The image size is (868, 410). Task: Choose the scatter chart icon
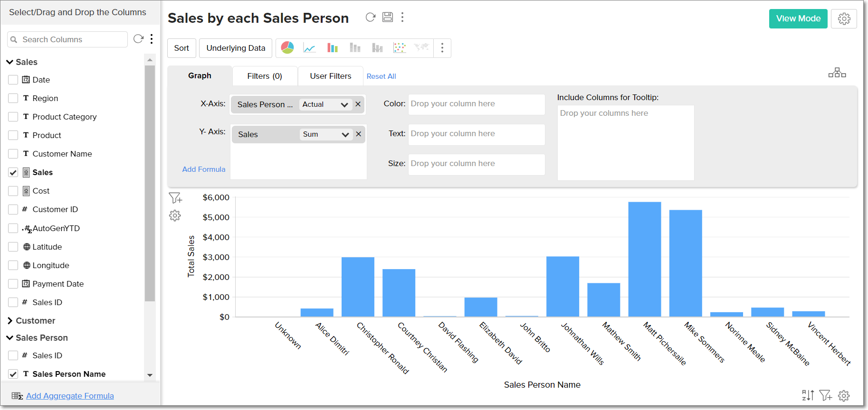click(x=400, y=48)
